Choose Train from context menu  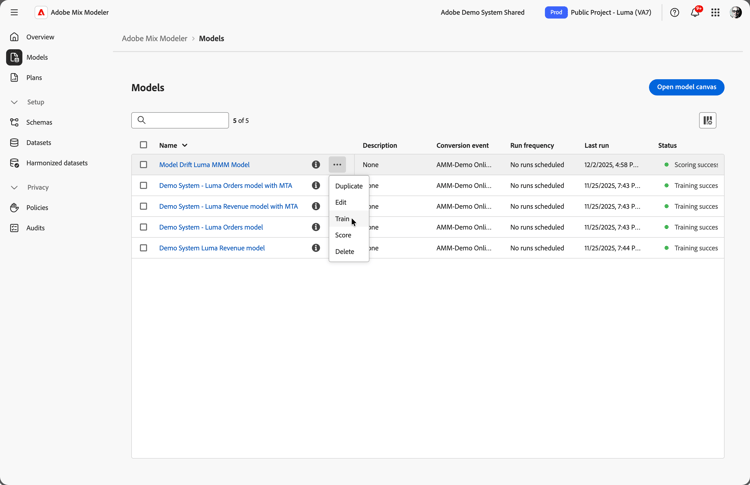349,219
